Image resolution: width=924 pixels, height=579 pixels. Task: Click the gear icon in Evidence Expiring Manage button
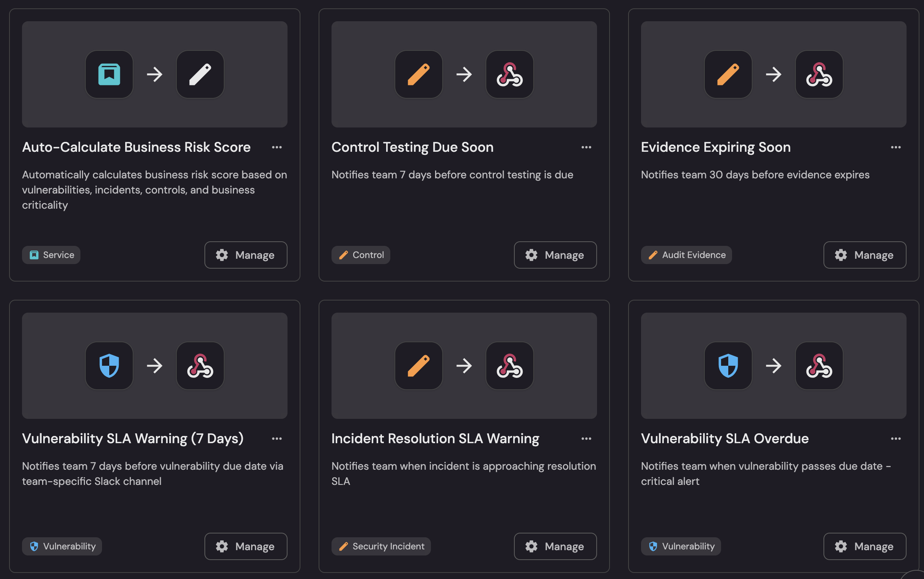pos(841,255)
